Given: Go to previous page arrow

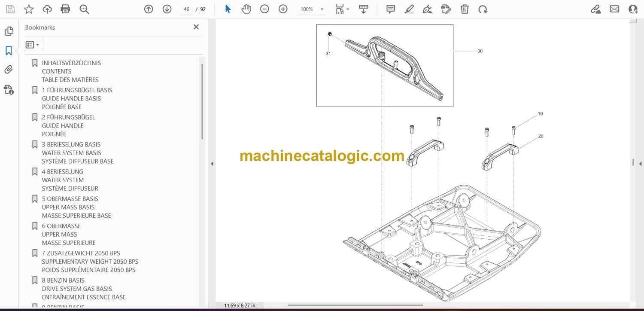Looking at the screenshot, I should coord(149,9).
